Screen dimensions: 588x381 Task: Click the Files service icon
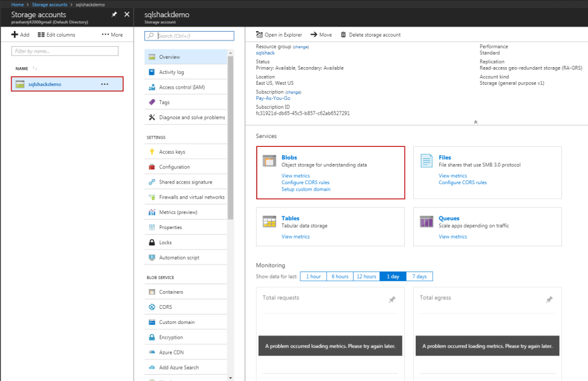[426, 161]
